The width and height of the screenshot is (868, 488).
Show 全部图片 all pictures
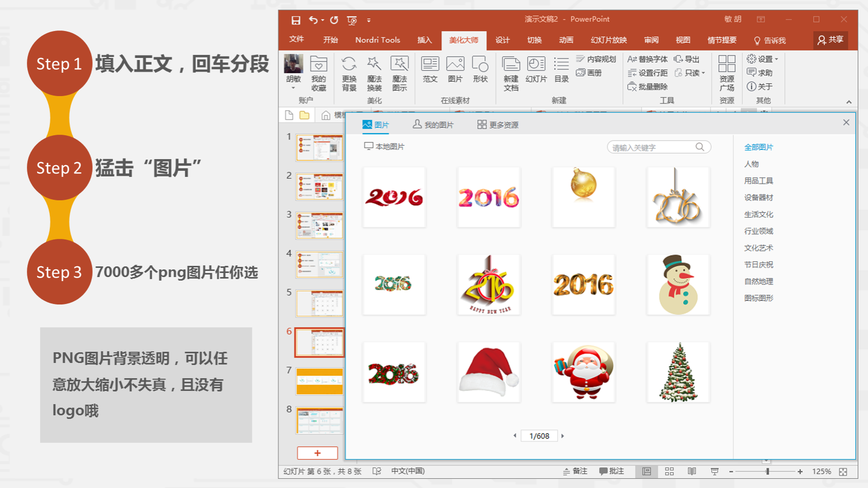click(759, 147)
